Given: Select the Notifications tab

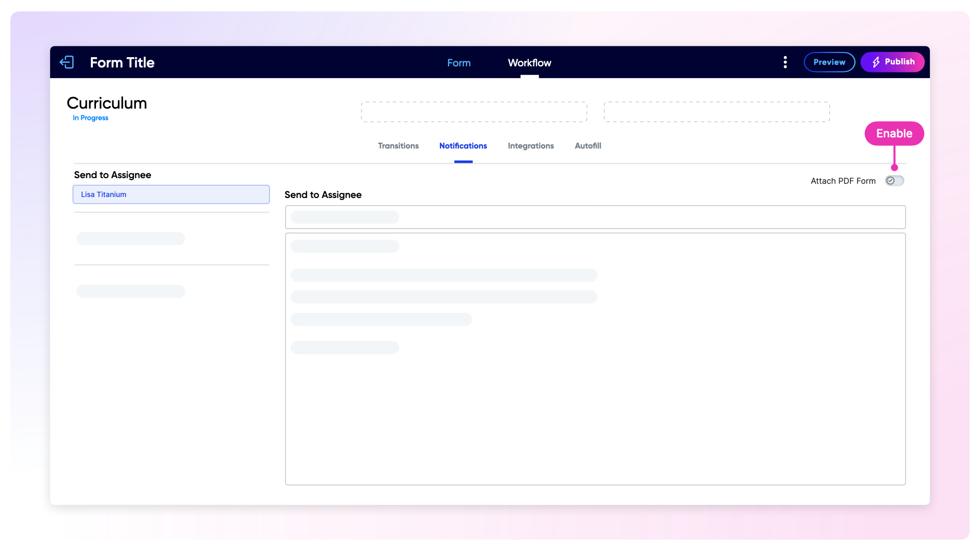Looking at the screenshot, I should 463,146.
